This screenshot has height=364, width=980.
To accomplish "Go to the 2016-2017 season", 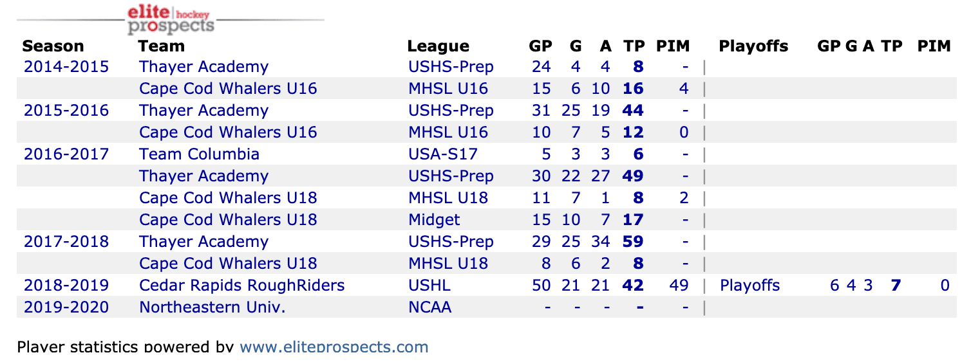I will (x=66, y=154).
